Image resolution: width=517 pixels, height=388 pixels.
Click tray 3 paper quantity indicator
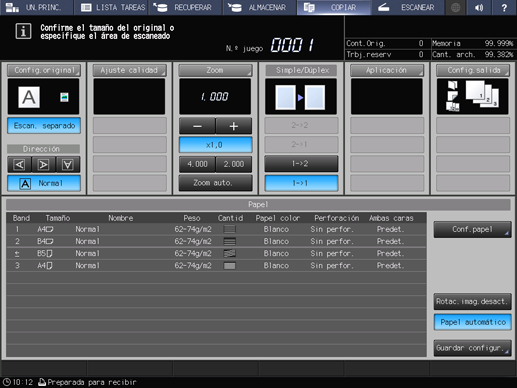[x=229, y=266]
